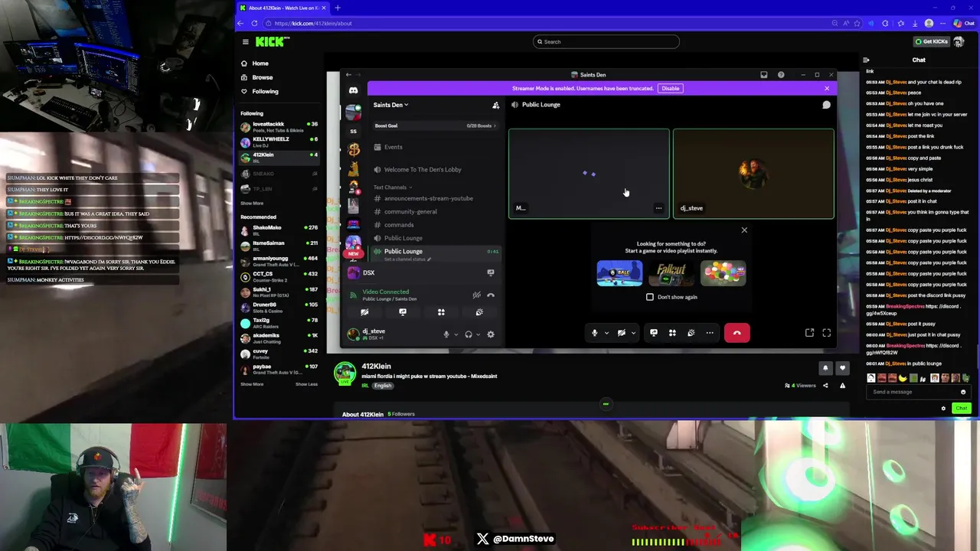980x551 pixels.
Task: Expand headphone output options in user panel
Action: [x=478, y=334]
